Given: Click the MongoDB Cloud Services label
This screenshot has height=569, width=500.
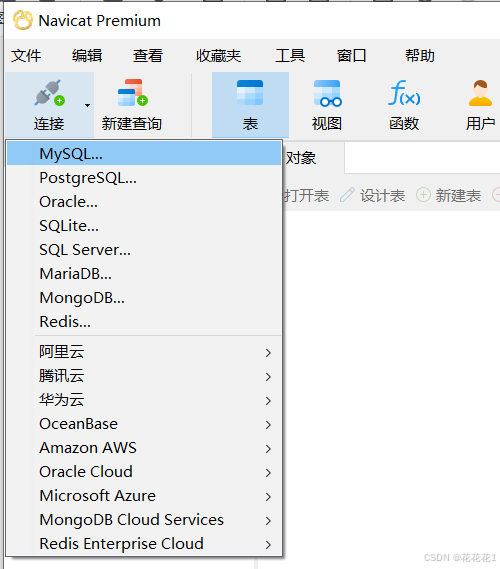Looking at the screenshot, I should click(x=131, y=520).
